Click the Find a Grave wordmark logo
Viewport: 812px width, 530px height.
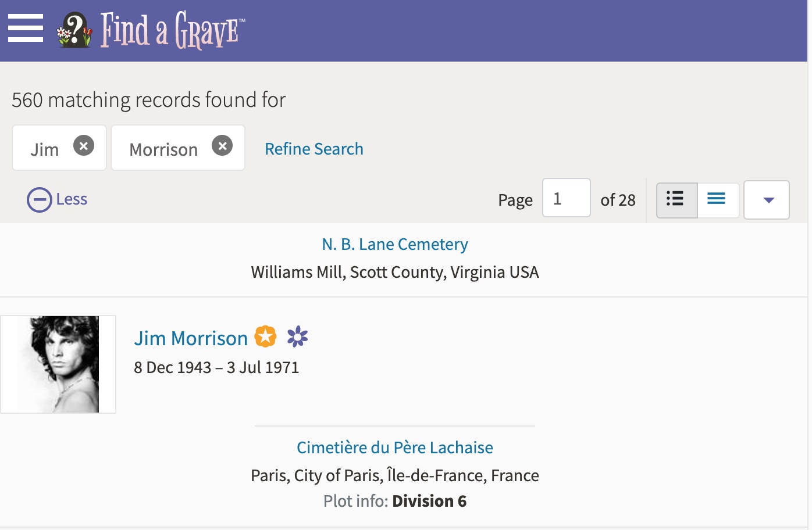point(172,30)
